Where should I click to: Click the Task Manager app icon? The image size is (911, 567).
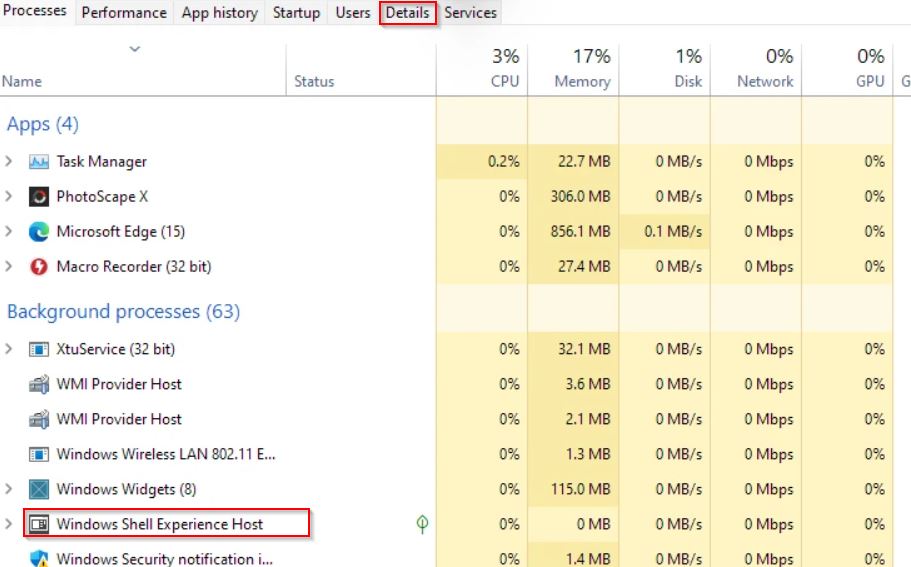(39, 162)
